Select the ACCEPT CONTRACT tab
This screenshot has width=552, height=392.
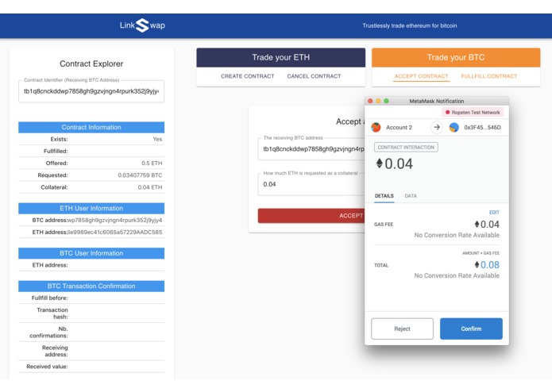click(x=421, y=76)
